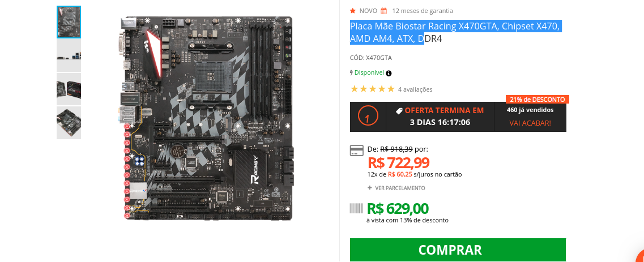
Task: Click the five-star rating row
Action: tap(373, 89)
